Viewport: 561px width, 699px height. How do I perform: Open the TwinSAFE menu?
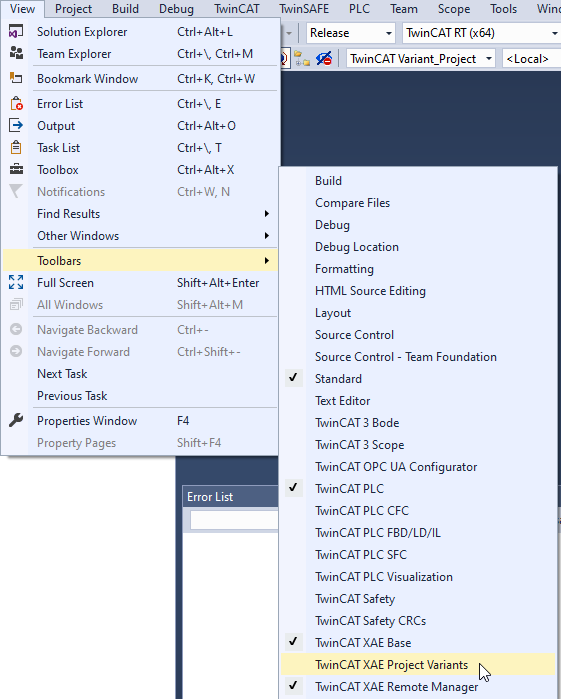coord(304,8)
